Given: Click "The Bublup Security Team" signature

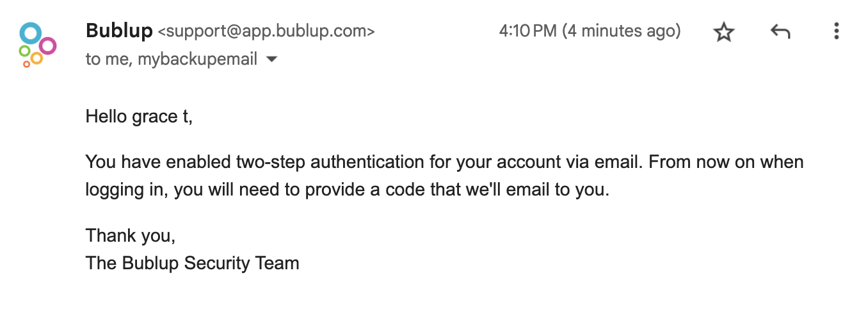Looking at the screenshot, I should click(193, 263).
